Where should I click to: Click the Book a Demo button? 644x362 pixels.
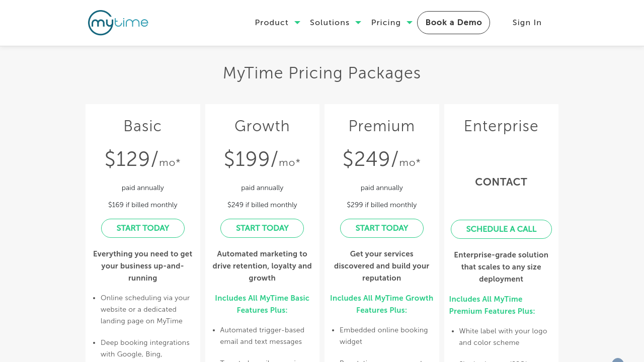(x=453, y=23)
